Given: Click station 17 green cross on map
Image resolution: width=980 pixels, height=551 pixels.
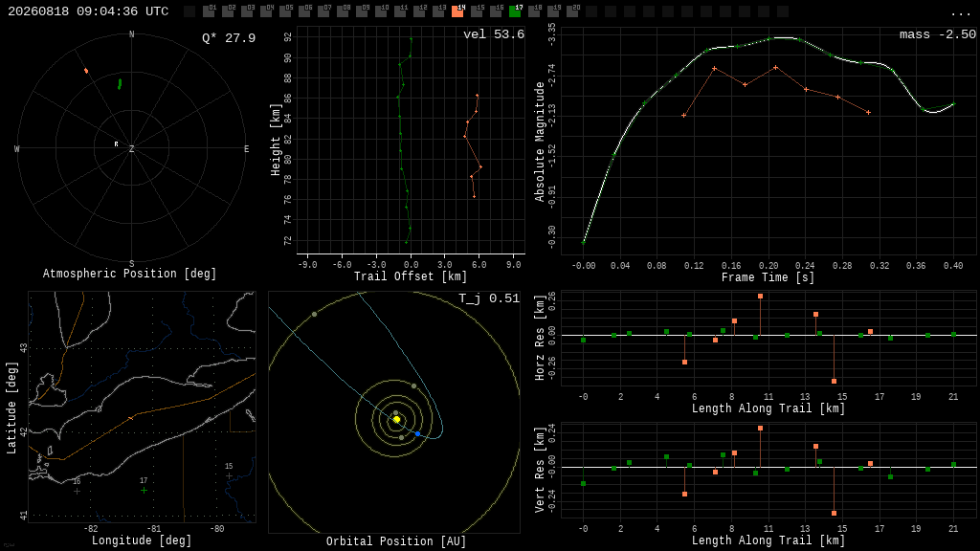Looking at the screenshot, I should (x=144, y=491).
